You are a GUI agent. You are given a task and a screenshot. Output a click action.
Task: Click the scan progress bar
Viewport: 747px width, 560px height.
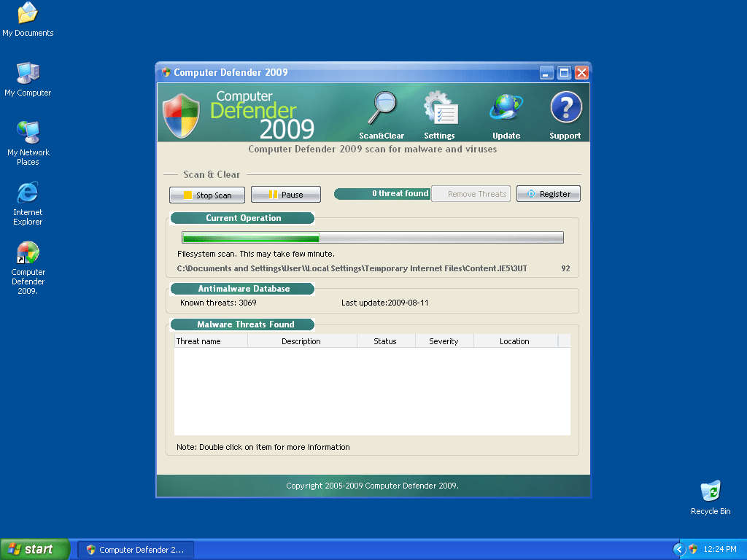[372, 238]
